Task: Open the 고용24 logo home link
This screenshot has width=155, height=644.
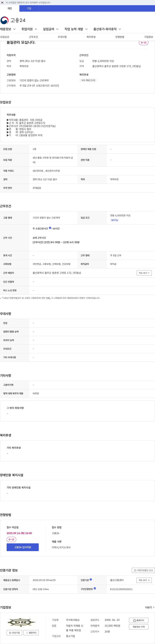Action: point(13,20)
